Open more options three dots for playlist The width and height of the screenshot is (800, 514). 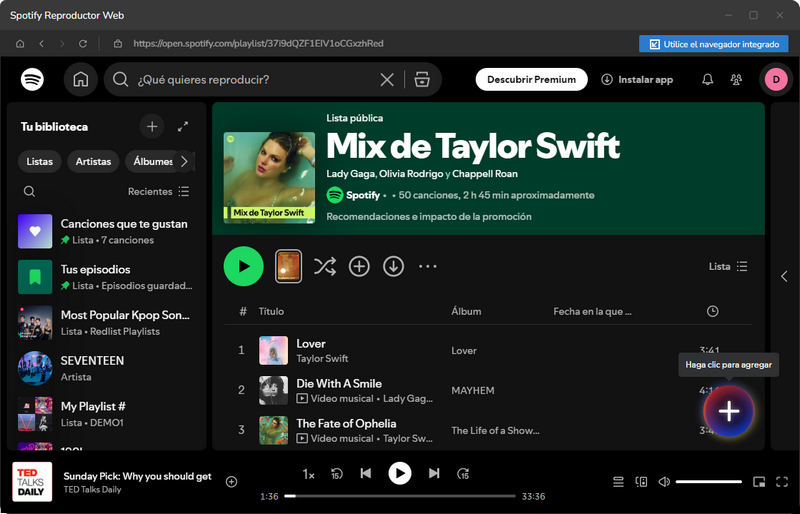click(x=428, y=266)
